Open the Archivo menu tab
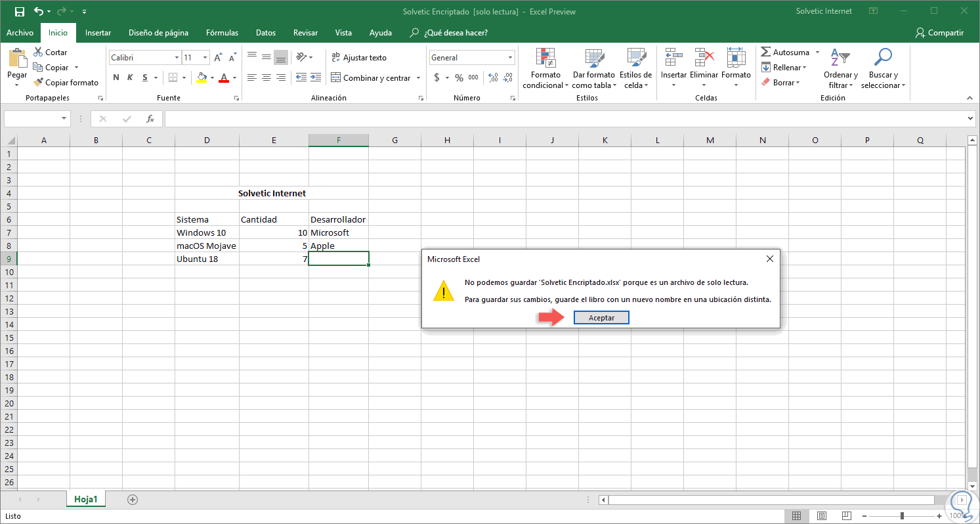 click(20, 33)
